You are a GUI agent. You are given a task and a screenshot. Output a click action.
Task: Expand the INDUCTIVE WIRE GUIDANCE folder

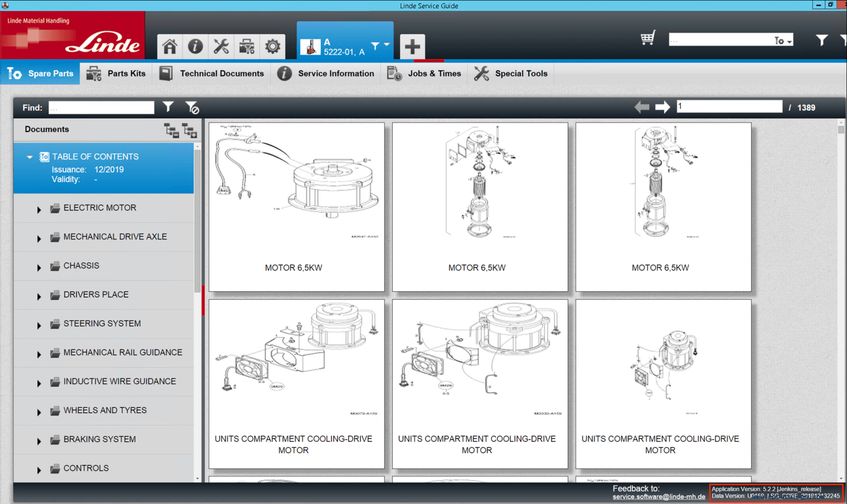pos(39,383)
